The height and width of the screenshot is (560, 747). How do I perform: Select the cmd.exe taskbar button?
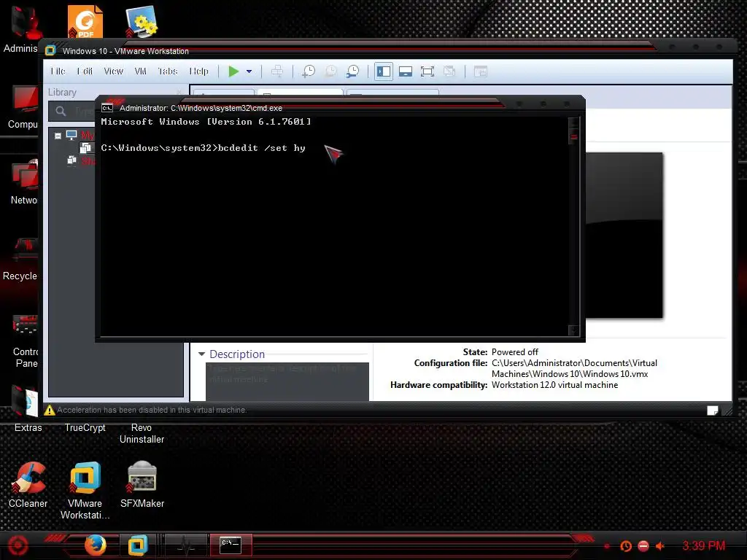(x=231, y=545)
